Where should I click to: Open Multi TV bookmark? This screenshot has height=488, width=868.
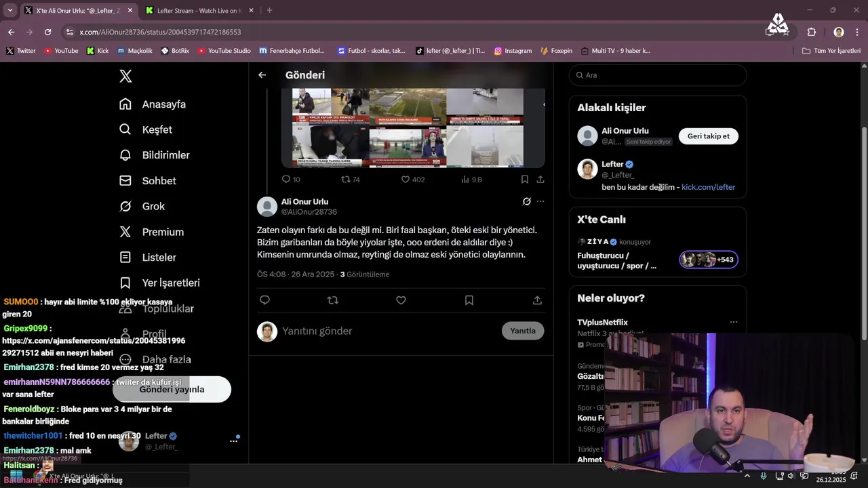point(614,51)
